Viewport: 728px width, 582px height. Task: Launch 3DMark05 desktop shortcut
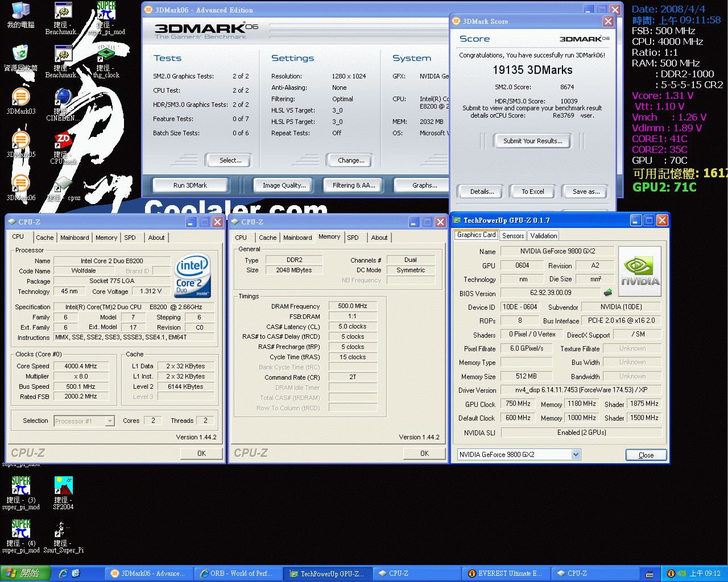coord(20,144)
